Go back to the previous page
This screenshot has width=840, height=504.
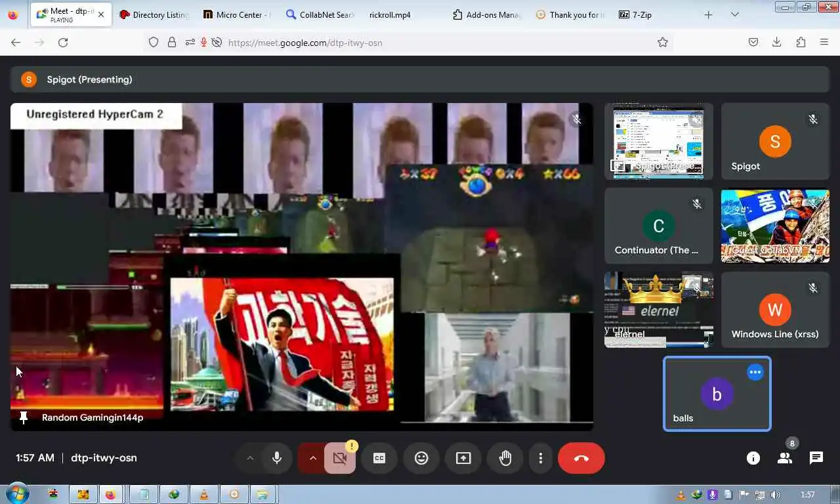coord(16,42)
